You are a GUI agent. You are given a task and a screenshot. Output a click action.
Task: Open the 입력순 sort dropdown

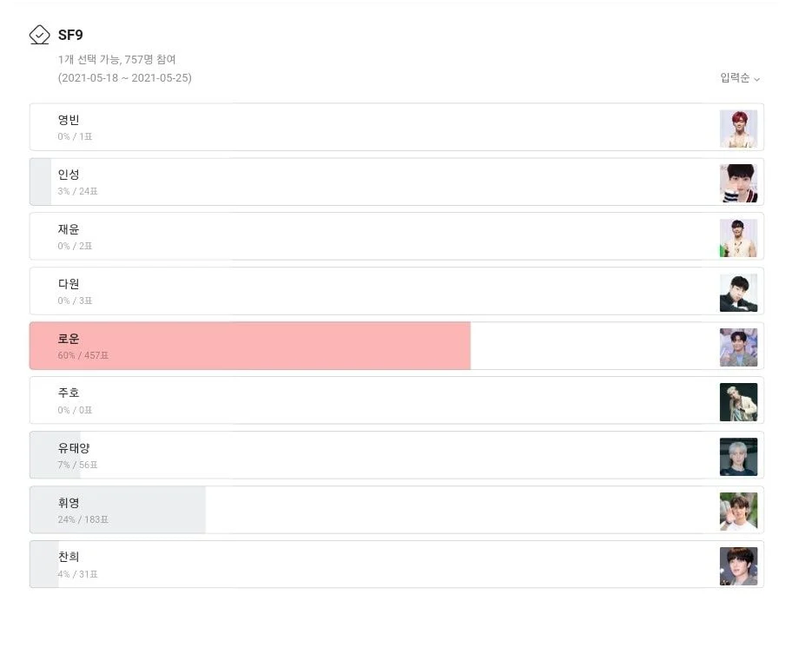click(x=740, y=77)
